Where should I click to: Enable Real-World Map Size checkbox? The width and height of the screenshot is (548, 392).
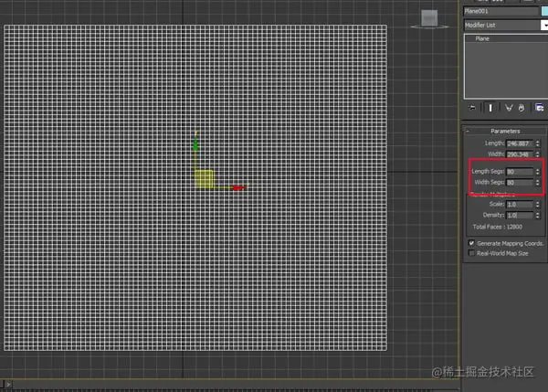[x=471, y=253]
